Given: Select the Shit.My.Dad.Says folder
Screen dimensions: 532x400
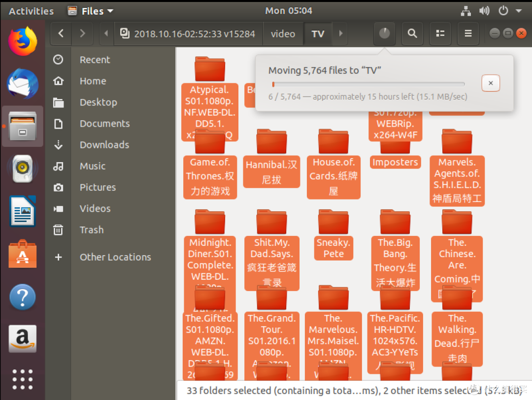Looking at the screenshot, I should [x=271, y=251].
